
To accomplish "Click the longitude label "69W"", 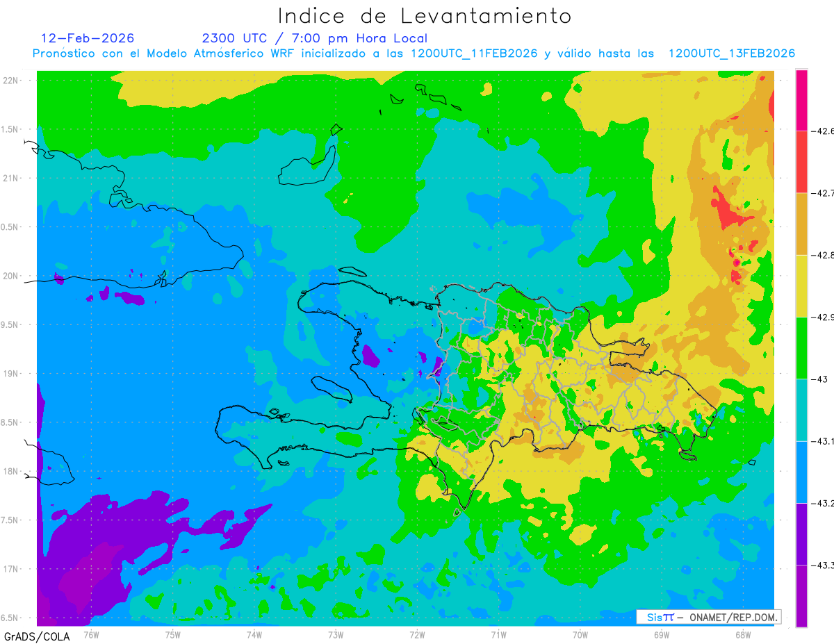I will tap(662, 634).
